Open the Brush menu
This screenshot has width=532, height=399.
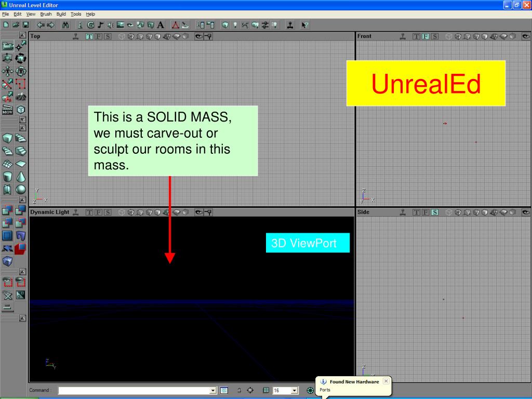click(x=46, y=14)
